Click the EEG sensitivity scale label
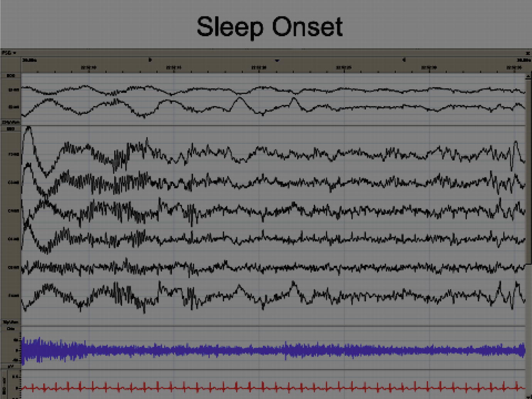The height and width of the screenshot is (399, 532). (x=11, y=322)
